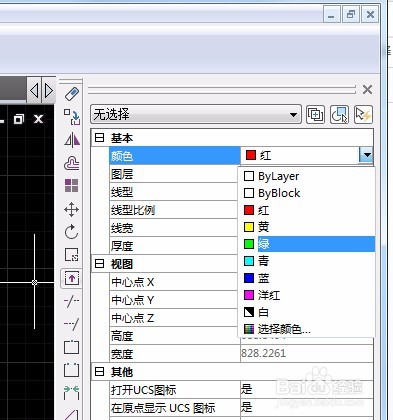393x420 pixels.
Task: Select the Extend tool
Action: click(72, 324)
